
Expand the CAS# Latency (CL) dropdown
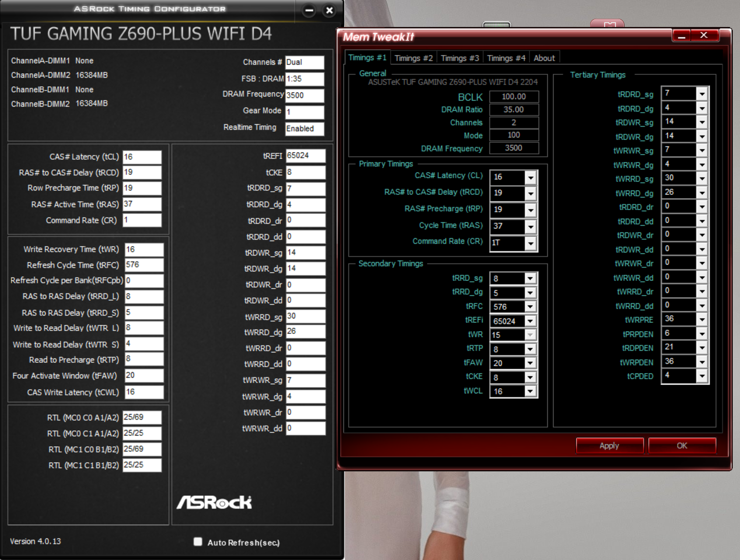click(x=530, y=177)
